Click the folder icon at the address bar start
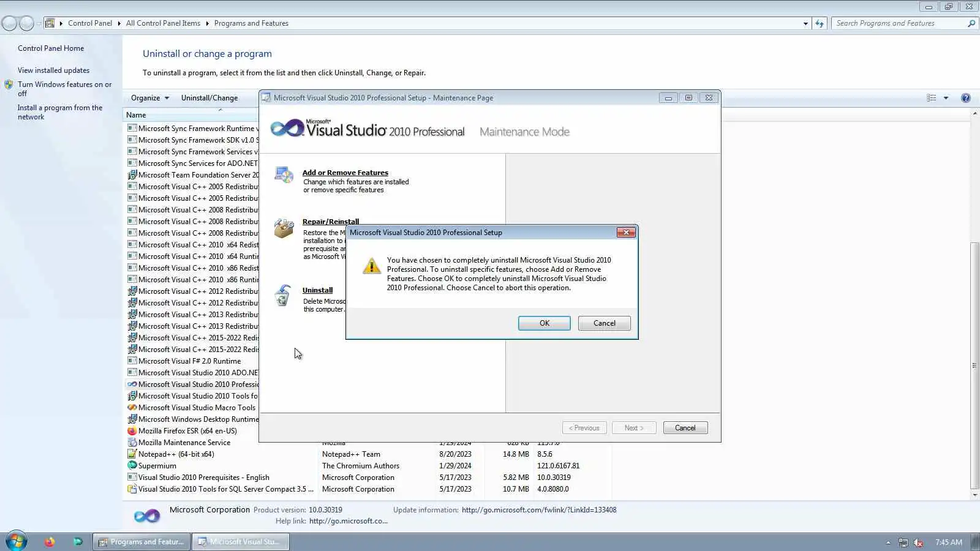 [x=50, y=23]
